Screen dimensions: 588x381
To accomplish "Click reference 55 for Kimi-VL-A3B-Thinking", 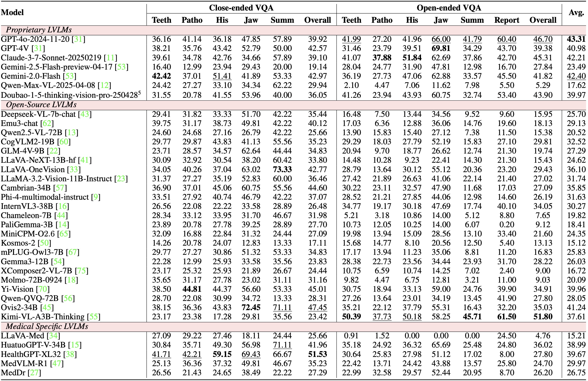I will coord(94,317).
